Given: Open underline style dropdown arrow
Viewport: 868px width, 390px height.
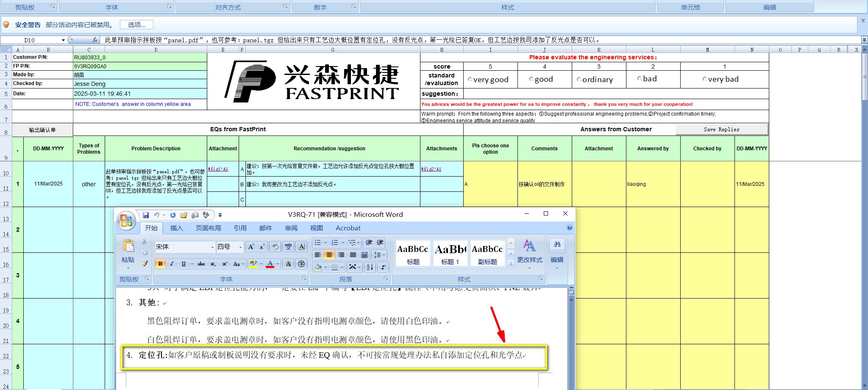Looking at the screenshot, I should coord(192,264).
